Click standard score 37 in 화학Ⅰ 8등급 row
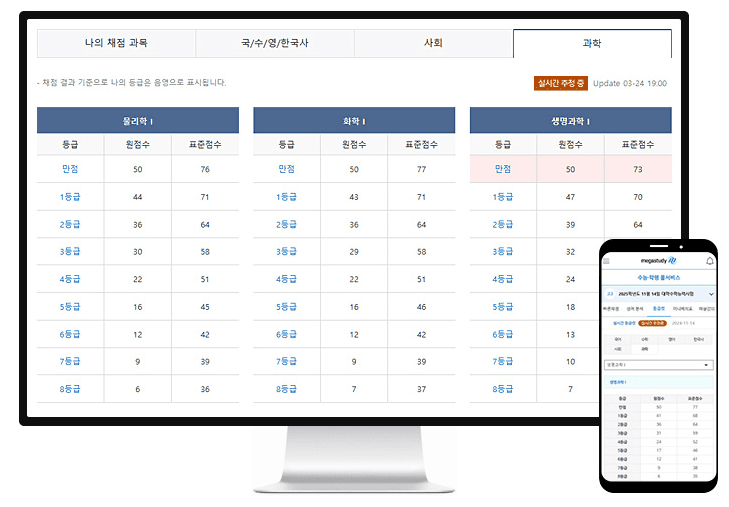Screen dimensions: 729x507 pyautogui.click(x=421, y=389)
